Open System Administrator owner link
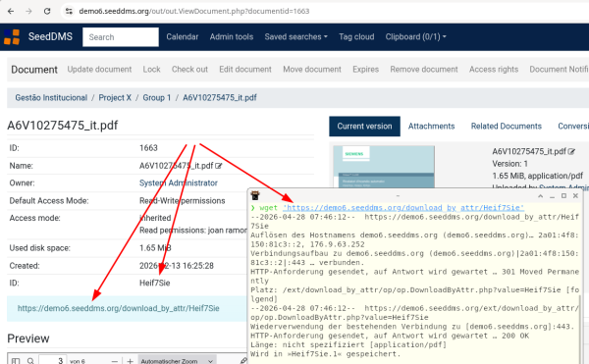Screen dimensions: 589x364 coord(179,183)
